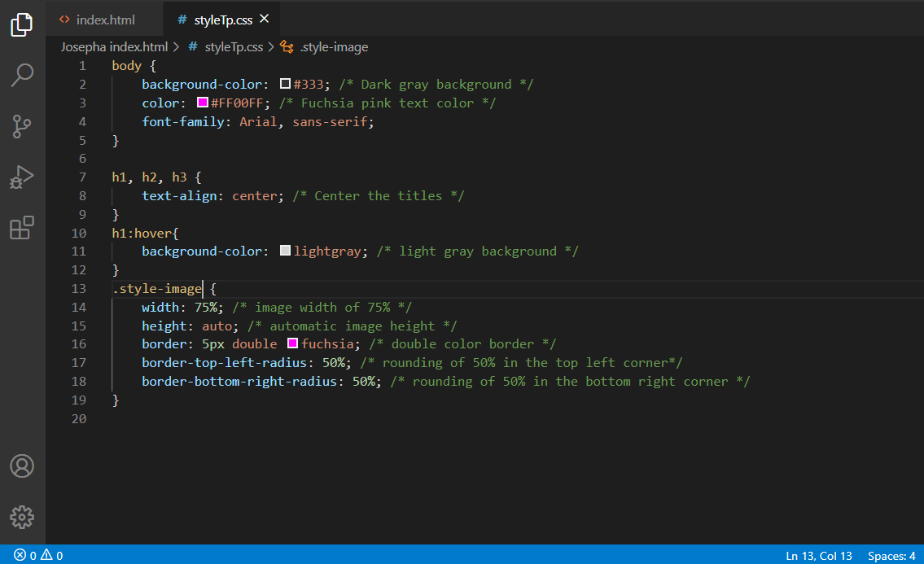Click the light gray background comment
Image resolution: width=924 pixels, height=564 pixels.
pos(478,251)
